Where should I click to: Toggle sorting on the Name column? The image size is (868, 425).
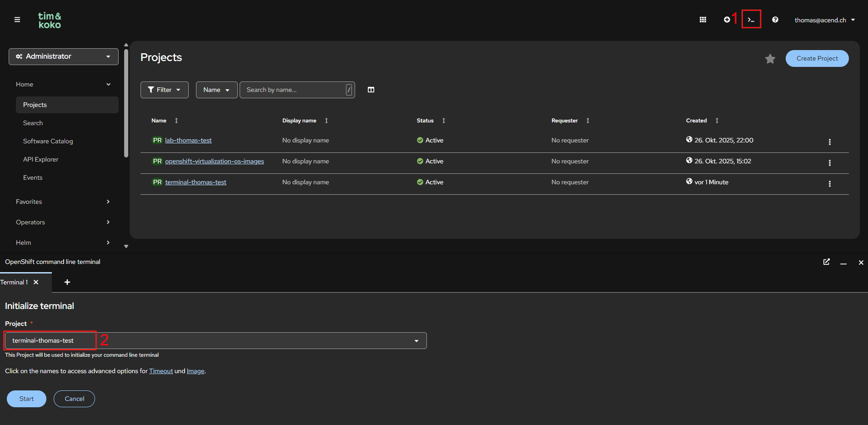pyautogui.click(x=176, y=121)
